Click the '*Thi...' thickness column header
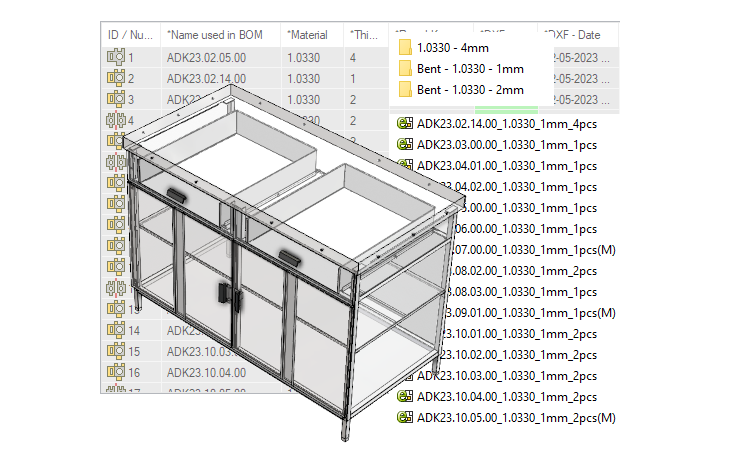This screenshot has width=750, height=450. 366,35
